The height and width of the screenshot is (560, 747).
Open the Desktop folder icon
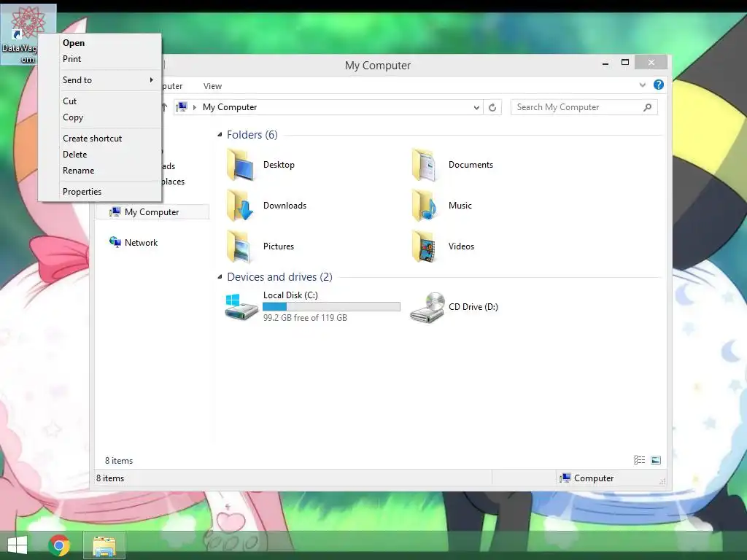[x=241, y=165]
